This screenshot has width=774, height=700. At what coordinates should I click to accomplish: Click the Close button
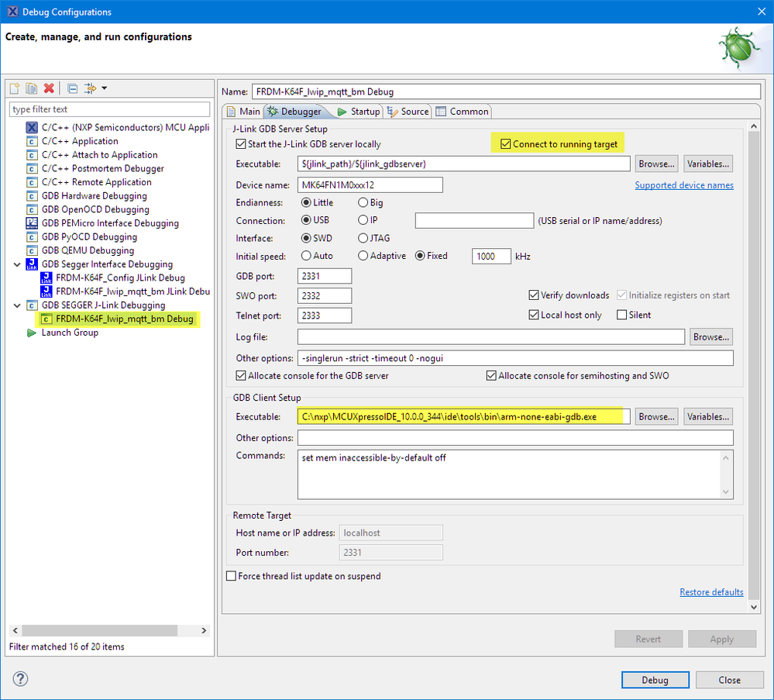tap(729, 681)
